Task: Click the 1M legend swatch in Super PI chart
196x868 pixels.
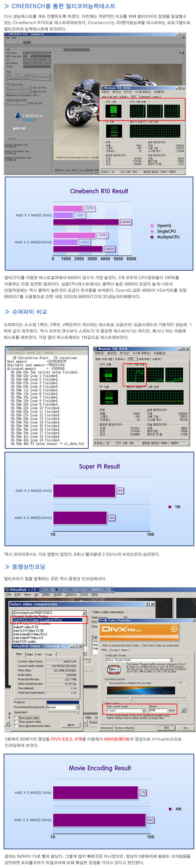Action: coord(170,507)
